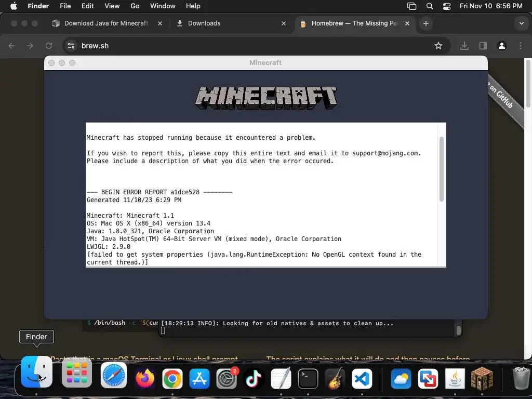
Task: Click the Minecraft: Minecraft 1.1 line
Action: (130, 216)
